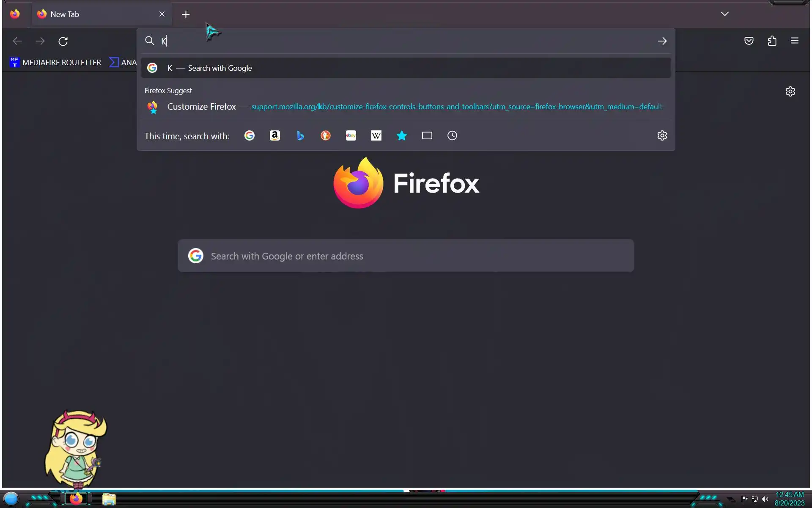Personalize new tab via gear icon

[790, 91]
